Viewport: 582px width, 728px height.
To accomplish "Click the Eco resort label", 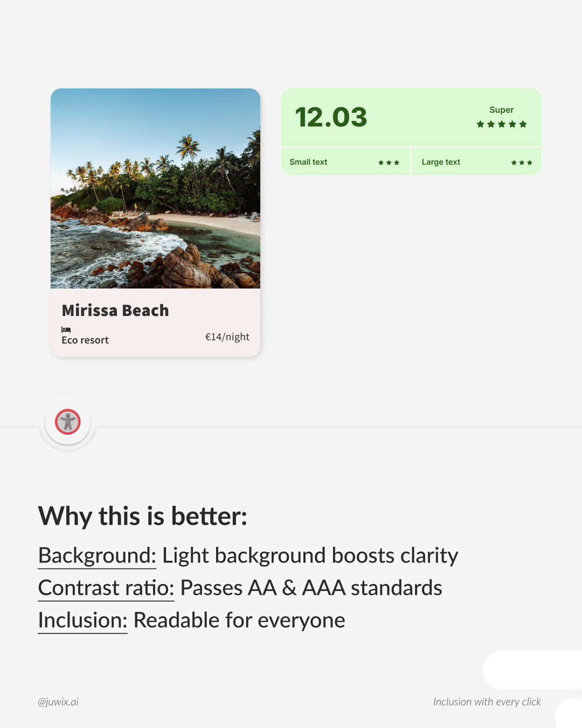I will point(85,340).
